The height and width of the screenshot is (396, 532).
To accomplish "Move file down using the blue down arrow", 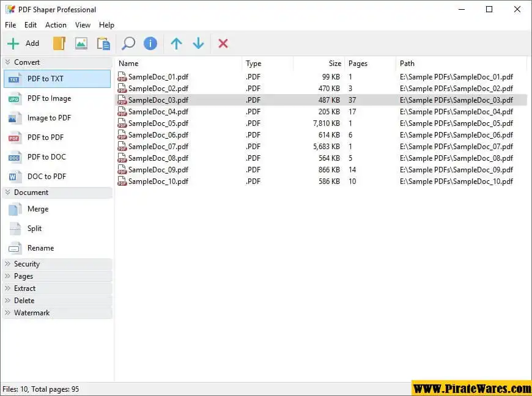I will point(198,43).
